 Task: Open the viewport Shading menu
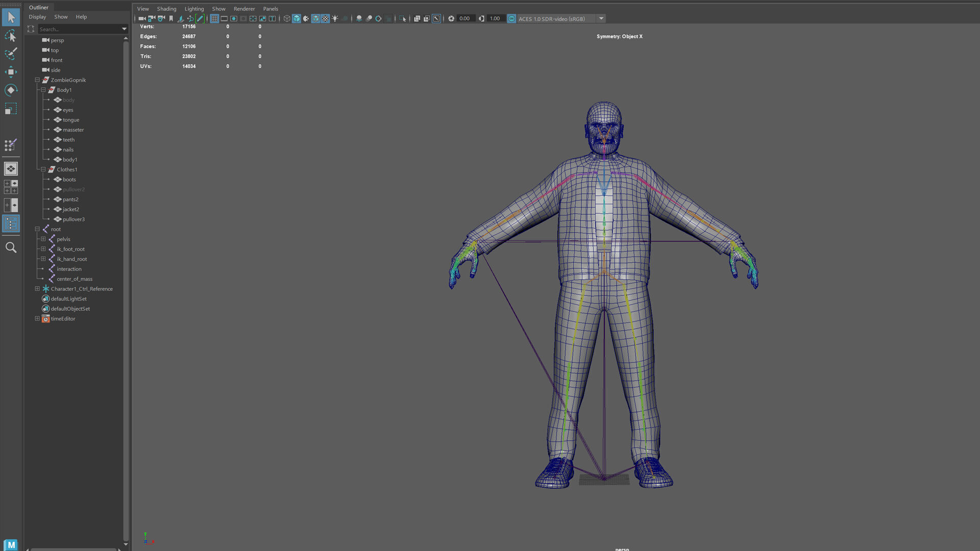(x=166, y=9)
